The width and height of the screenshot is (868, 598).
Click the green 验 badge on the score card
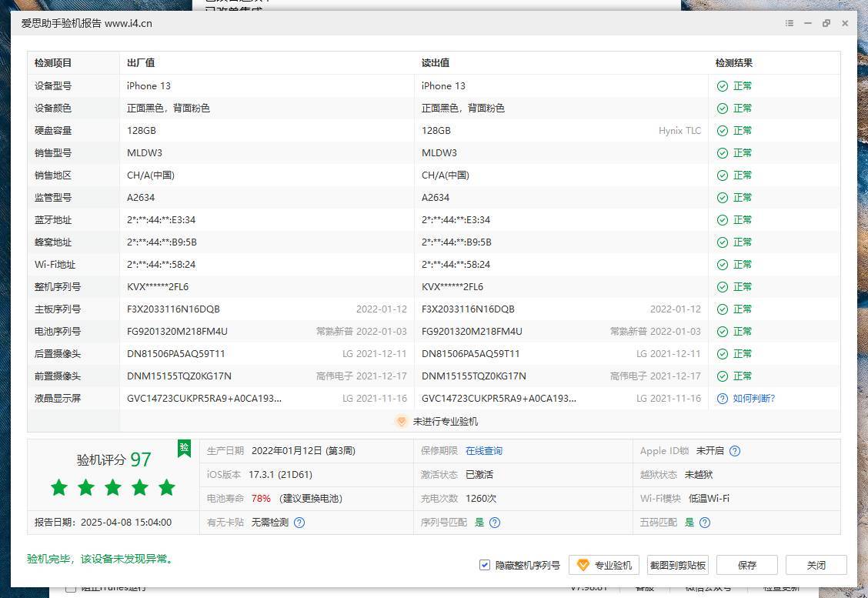point(185,447)
